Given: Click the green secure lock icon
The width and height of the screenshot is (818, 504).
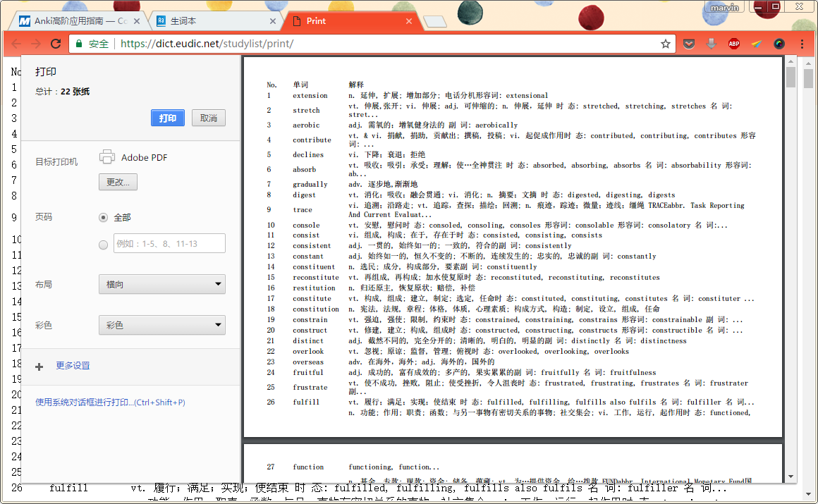Looking at the screenshot, I should [x=78, y=44].
